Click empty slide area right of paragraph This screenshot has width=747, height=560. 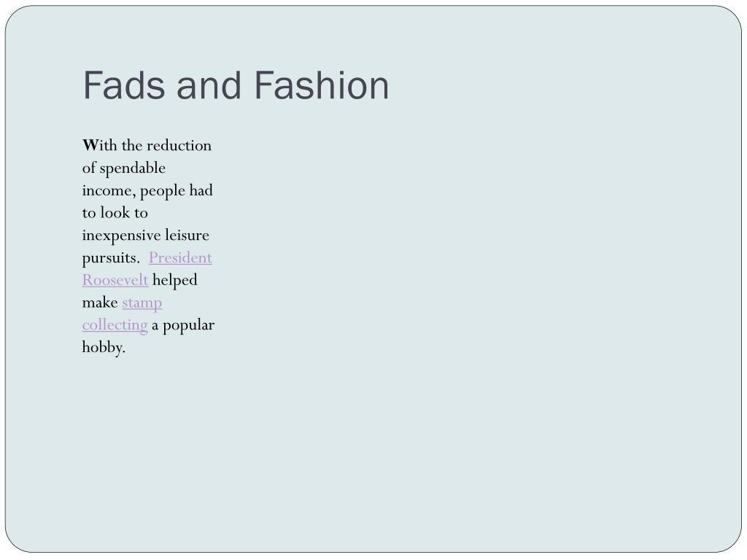476,286
